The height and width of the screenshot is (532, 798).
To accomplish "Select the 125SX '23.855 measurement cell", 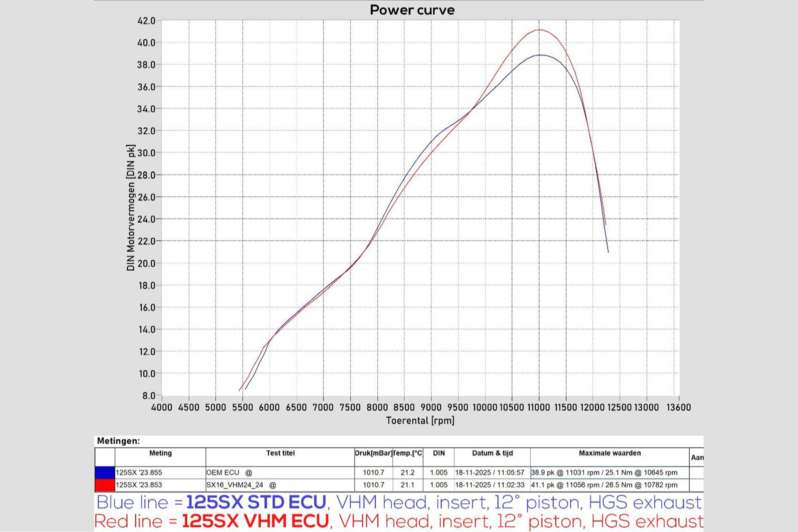I will pos(139,472).
